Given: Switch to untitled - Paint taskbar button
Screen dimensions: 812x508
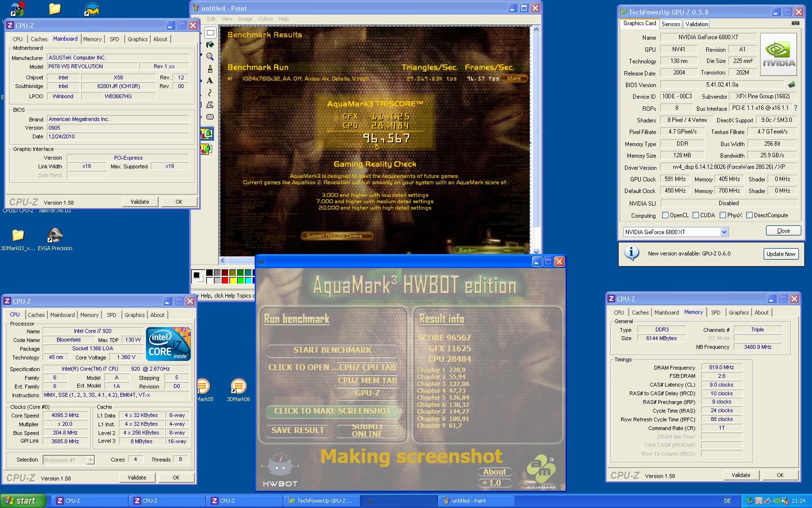Looking at the screenshot, I should coord(475,501).
